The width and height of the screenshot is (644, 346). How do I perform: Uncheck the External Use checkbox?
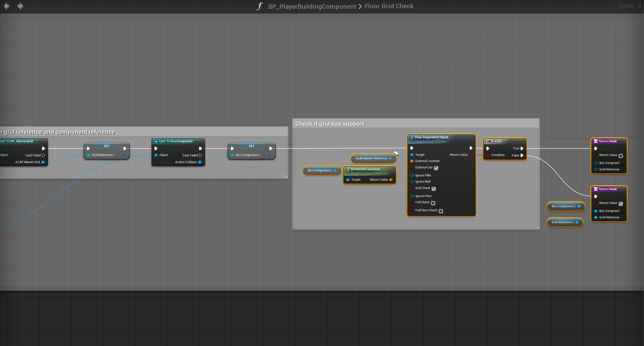[436, 168]
